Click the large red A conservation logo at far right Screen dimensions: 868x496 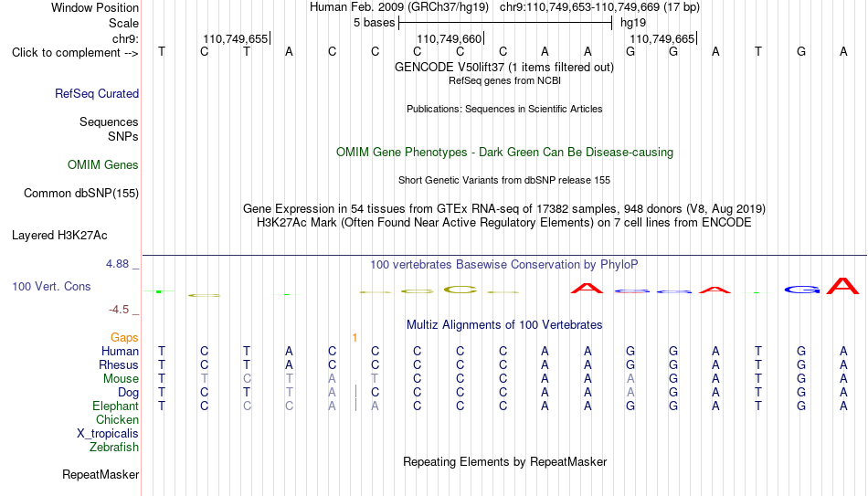pyautogui.click(x=842, y=286)
